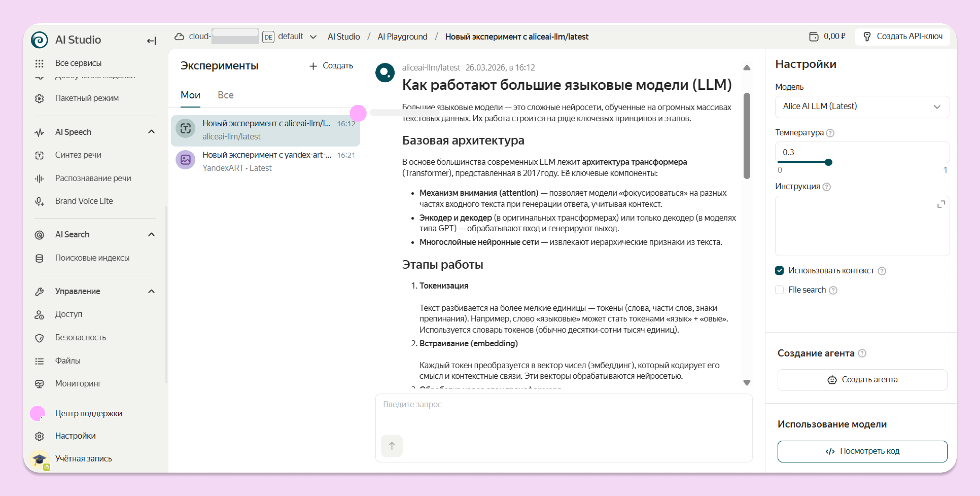Click the Температура value field 0.3
This screenshot has width=980, height=496.
pyautogui.click(x=862, y=152)
